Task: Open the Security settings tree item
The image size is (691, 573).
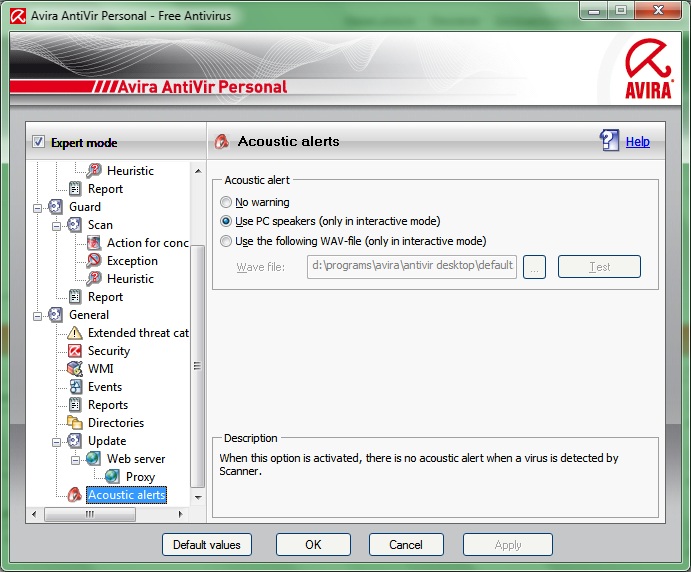Action: point(109,351)
